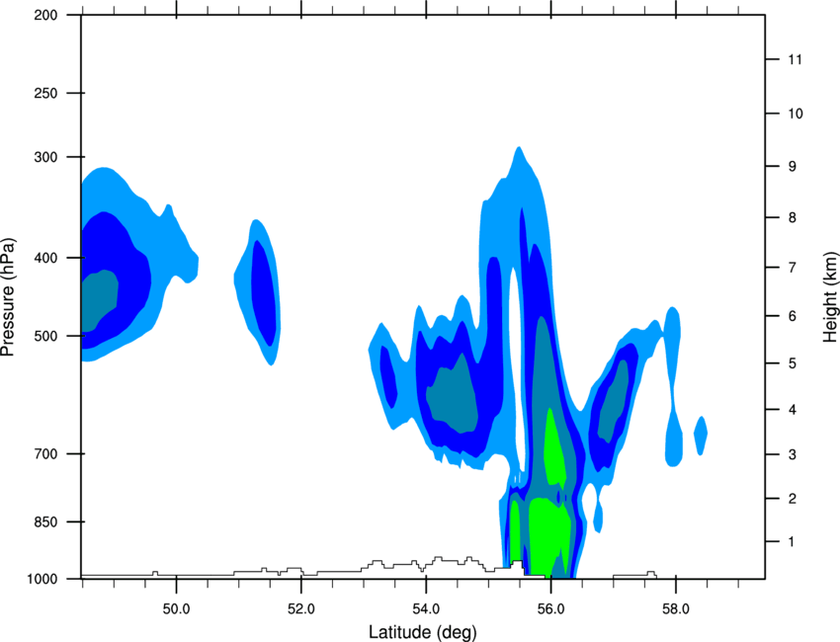Select the 250 pressure tick label
The image size is (840, 642).
point(45,93)
